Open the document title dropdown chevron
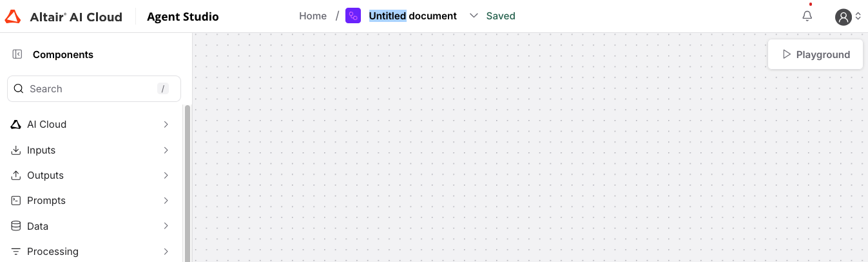 coord(474,16)
